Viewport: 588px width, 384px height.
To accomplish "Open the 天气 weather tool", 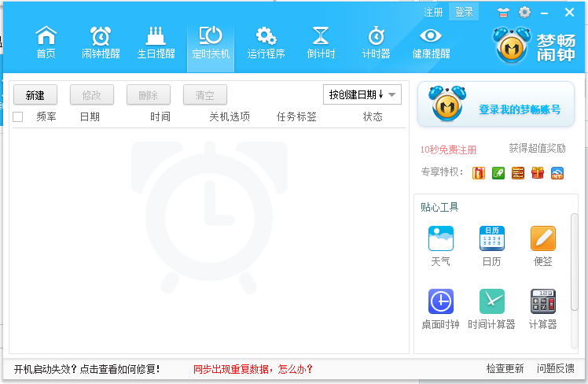I will 441,246.
